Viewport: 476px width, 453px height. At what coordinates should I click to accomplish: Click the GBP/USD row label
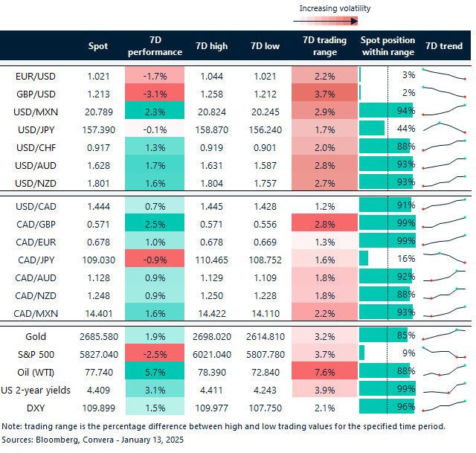(36, 93)
